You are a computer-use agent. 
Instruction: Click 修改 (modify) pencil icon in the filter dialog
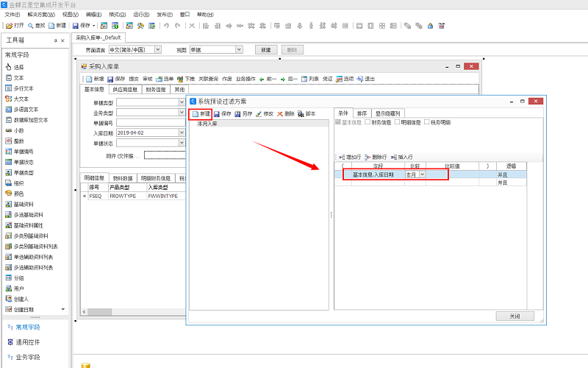point(264,114)
